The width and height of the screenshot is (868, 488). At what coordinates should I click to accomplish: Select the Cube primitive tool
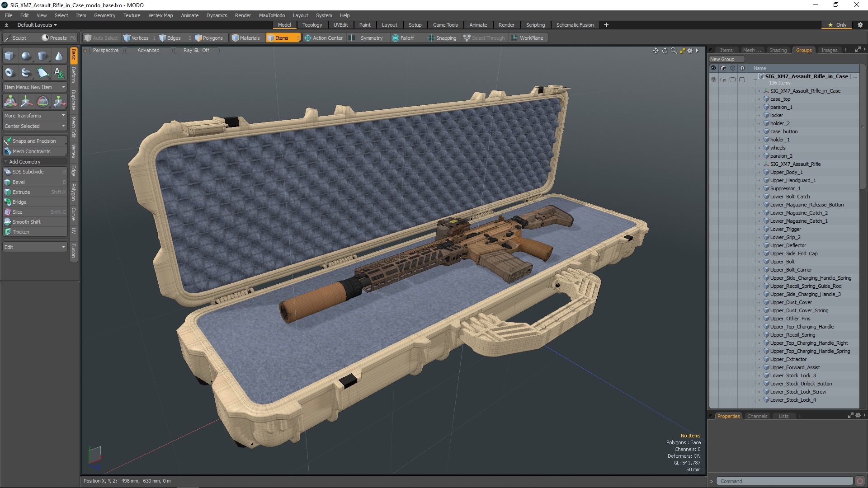pyautogui.click(x=9, y=56)
